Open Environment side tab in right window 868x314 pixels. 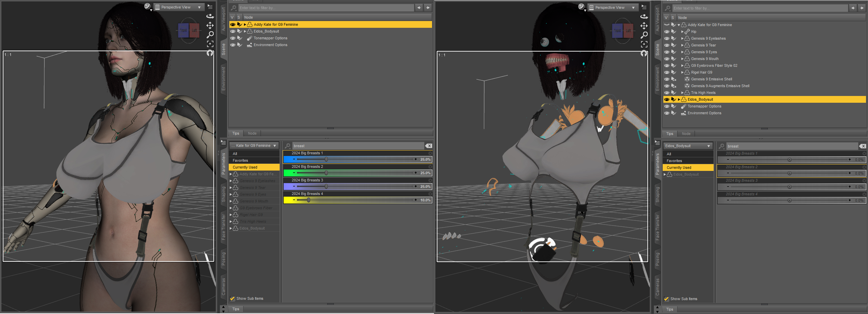coord(658,79)
